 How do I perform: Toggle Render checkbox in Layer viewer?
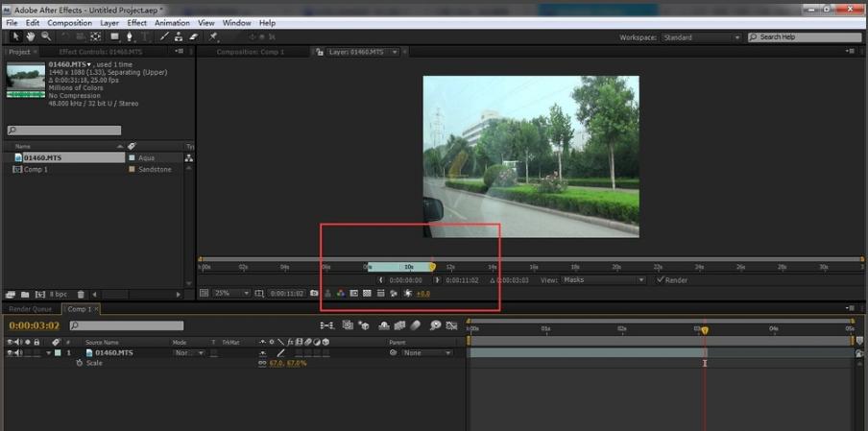click(660, 280)
